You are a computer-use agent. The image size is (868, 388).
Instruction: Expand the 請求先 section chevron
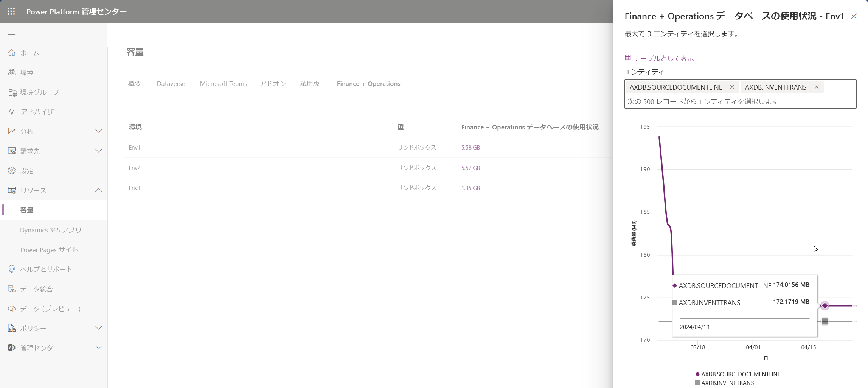[x=99, y=151]
